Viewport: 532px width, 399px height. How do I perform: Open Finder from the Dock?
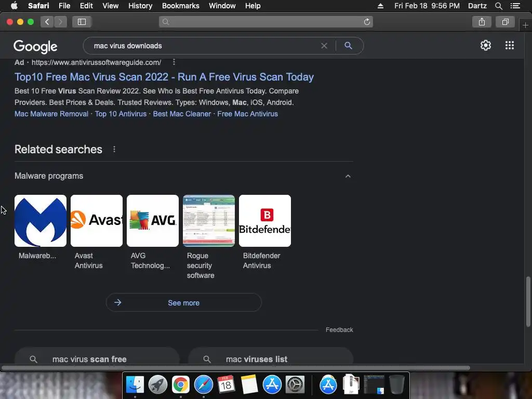135,385
